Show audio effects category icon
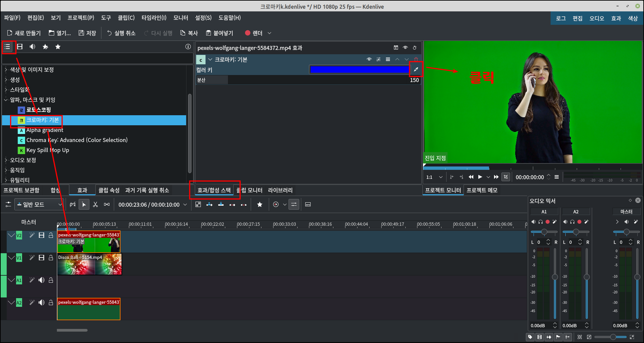The width and height of the screenshot is (644, 343). (x=32, y=47)
